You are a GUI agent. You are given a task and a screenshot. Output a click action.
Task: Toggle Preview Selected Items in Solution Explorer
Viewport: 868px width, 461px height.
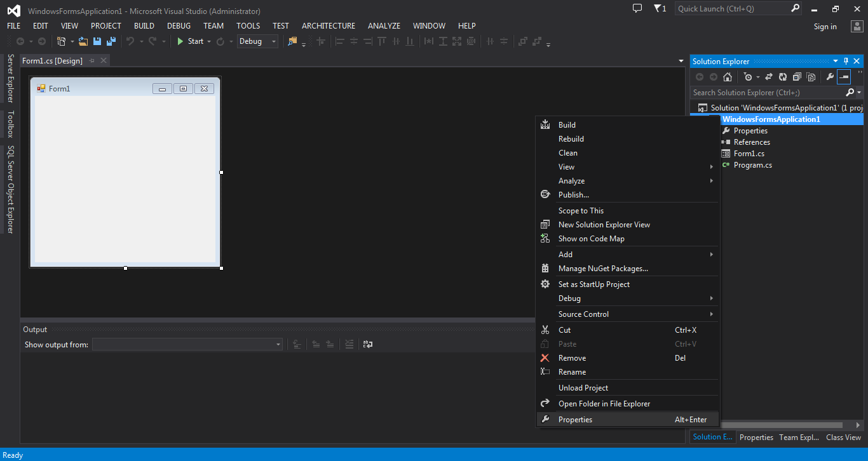844,77
